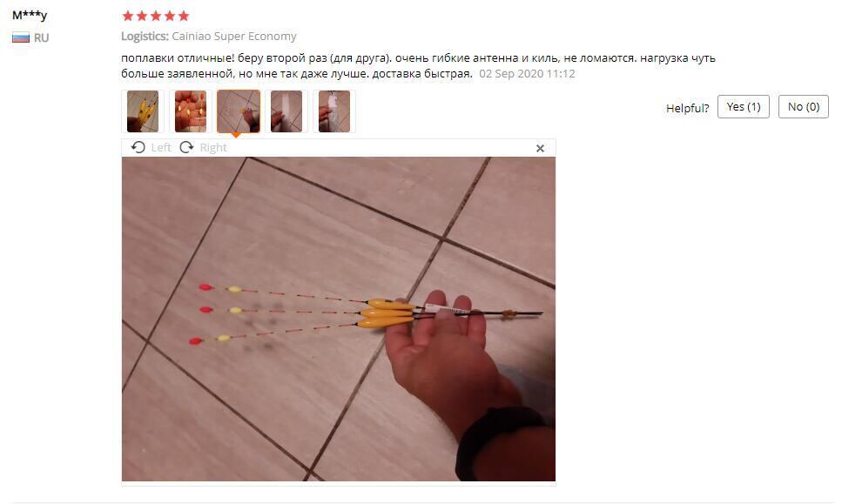Open second thumbnail showing floats in hand
Viewport: 842px width, 504px height.
click(x=191, y=111)
